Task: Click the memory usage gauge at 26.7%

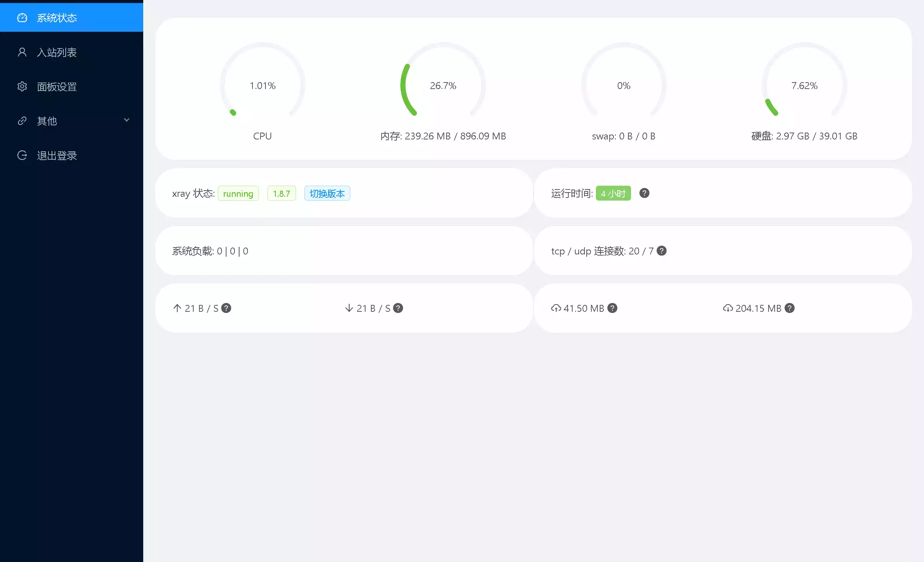Action: [443, 85]
